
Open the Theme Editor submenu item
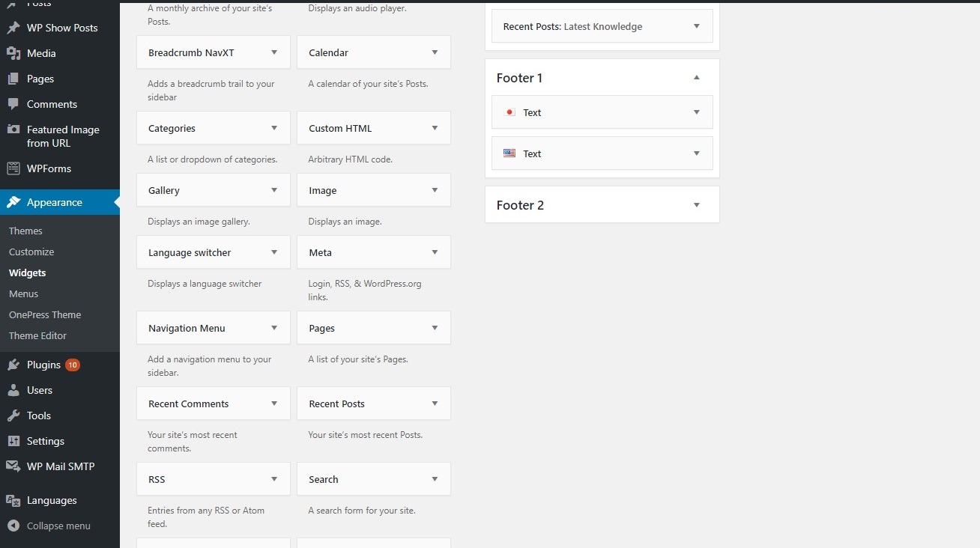pos(37,335)
